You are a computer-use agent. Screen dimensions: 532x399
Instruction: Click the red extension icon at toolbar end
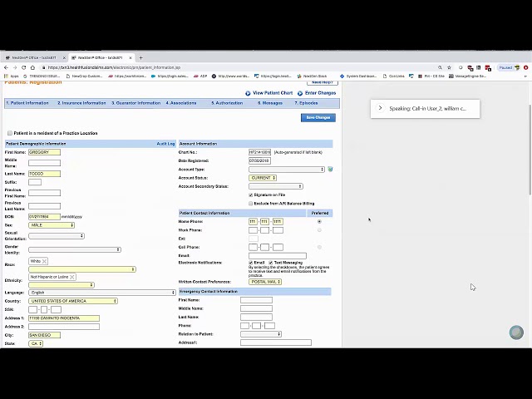coord(526,67)
